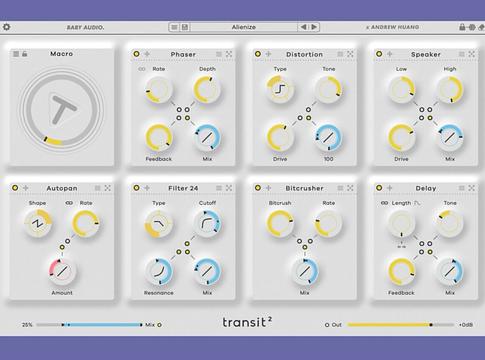Click the Bitcrusher randomize cross icon

(x=350, y=188)
